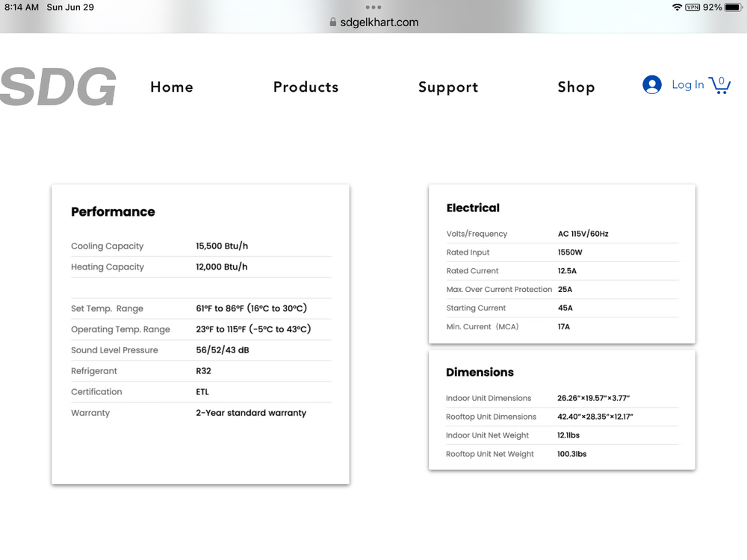The height and width of the screenshot is (560, 747).
Task: Open the Products menu
Action: [x=306, y=87]
